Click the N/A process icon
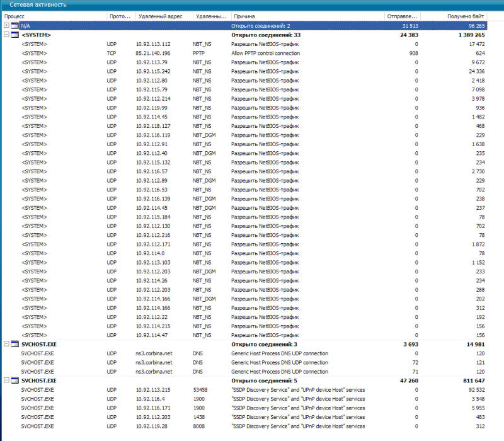This screenshot has width=504, height=441. (15, 25)
